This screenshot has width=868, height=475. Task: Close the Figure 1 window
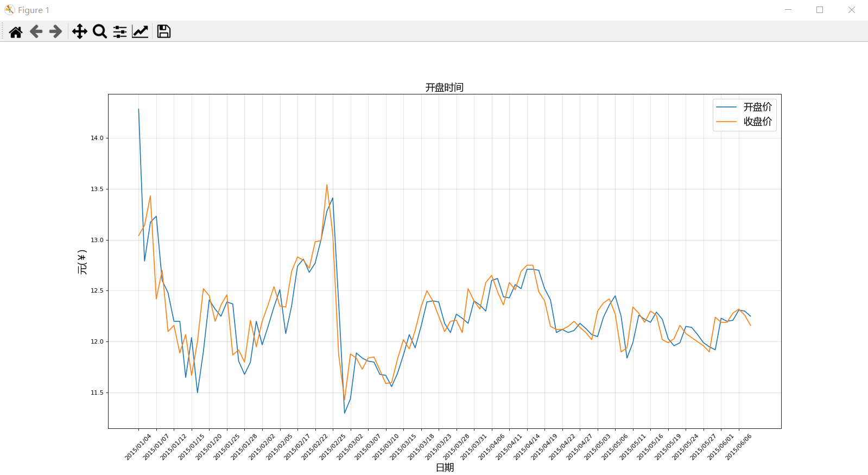[x=852, y=10]
